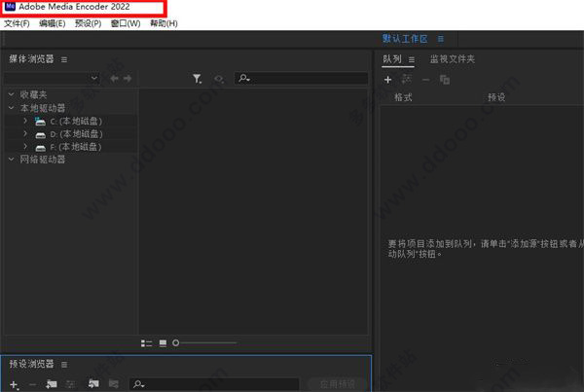
Task: Expand the F: (本地磁盘) drive
Action: [x=25, y=146]
